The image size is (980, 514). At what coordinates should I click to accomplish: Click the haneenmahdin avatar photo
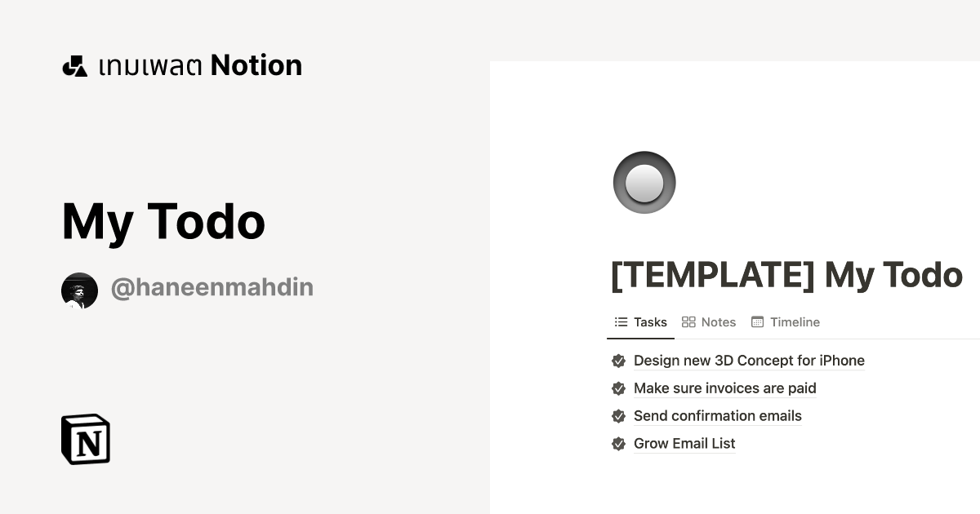tap(78, 289)
